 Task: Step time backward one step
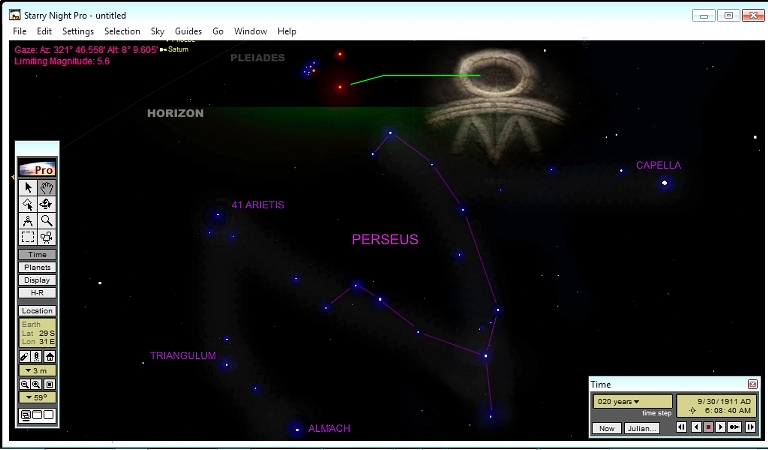681,427
